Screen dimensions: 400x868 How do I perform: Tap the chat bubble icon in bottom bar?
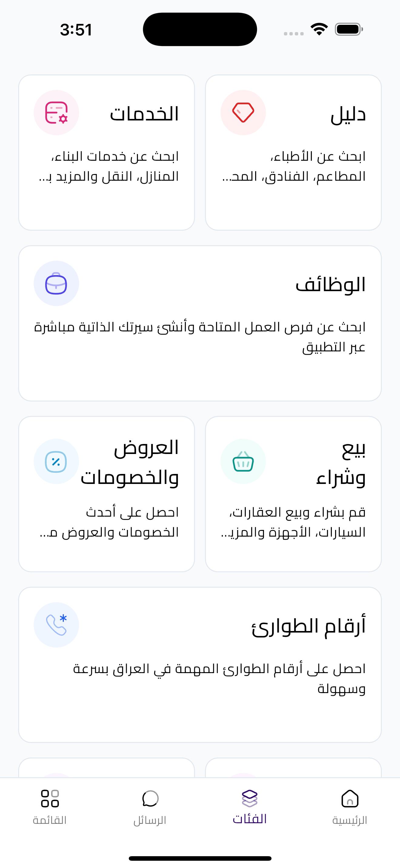tap(150, 798)
